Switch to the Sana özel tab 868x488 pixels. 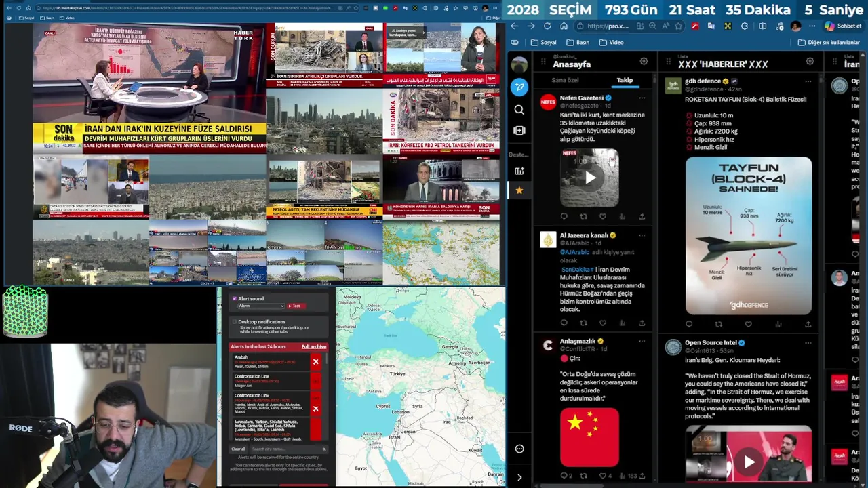coord(565,80)
